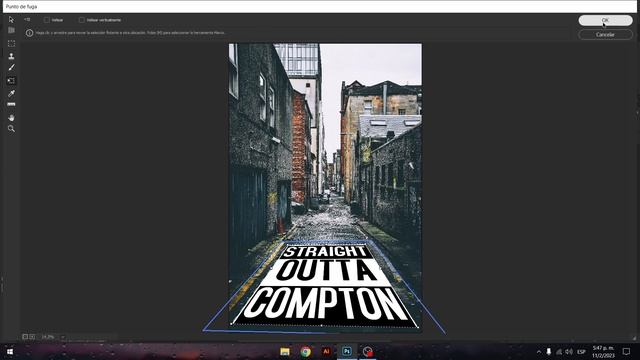640x360 pixels.
Task: Click the STRAIGHT OUTTA COMPTON pasted graphic
Action: 325,285
